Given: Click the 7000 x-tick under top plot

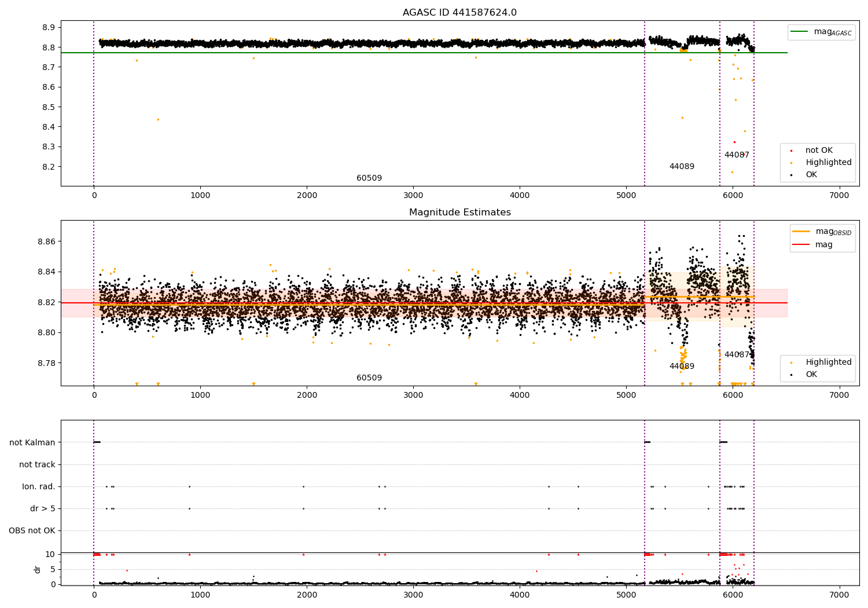Looking at the screenshot, I should click(x=839, y=196).
